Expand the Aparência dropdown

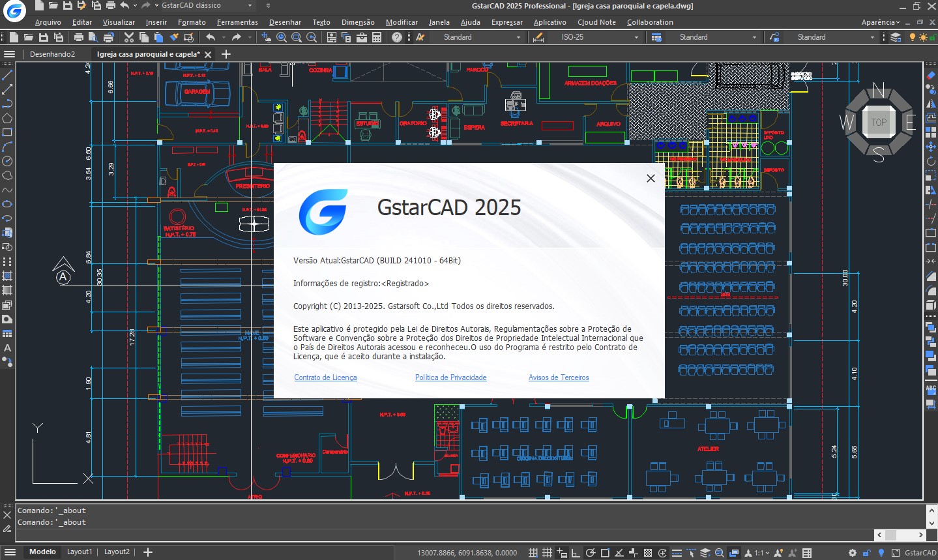point(881,22)
